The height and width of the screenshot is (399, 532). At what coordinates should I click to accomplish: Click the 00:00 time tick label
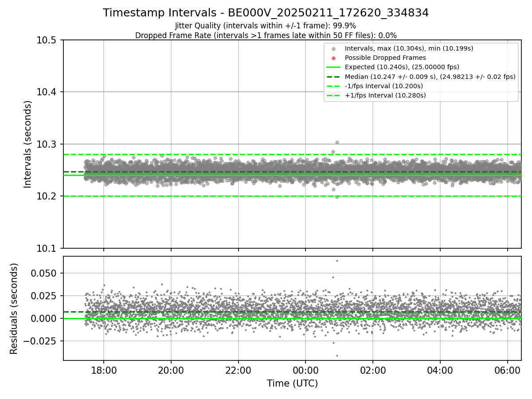(305, 371)
